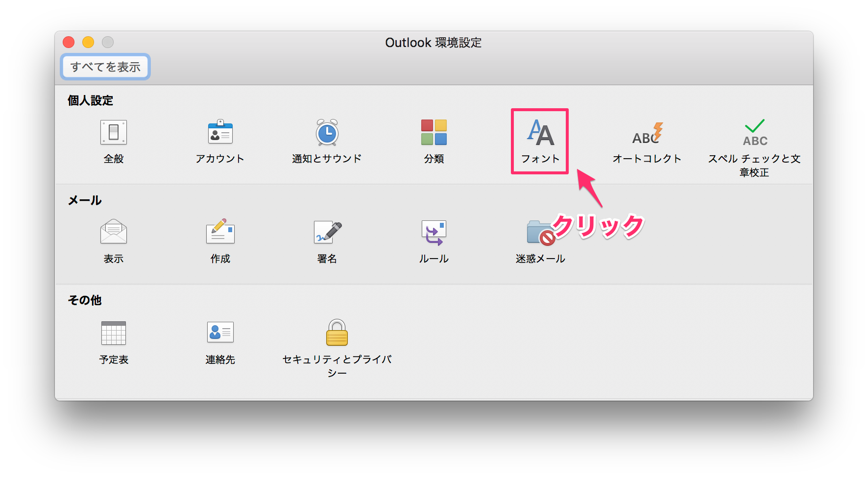Click the 全般 text label
This screenshot has width=868, height=479.
pos(114,159)
